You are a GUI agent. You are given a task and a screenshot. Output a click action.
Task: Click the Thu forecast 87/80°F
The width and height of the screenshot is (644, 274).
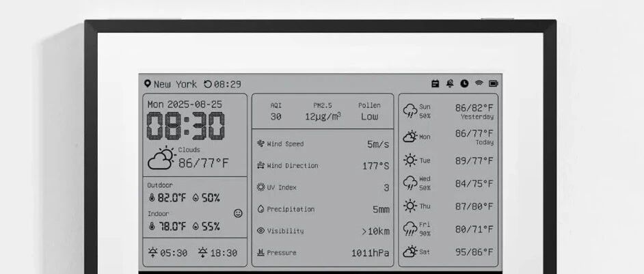pyautogui.click(x=474, y=206)
